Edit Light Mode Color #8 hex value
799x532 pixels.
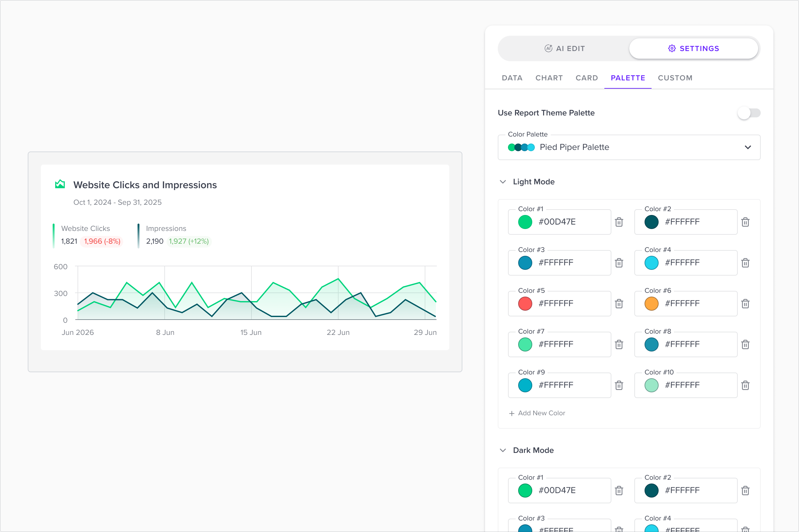682,344
